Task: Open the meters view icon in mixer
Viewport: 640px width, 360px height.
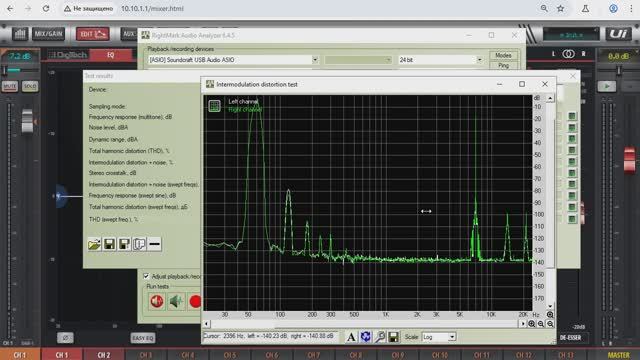Action: tap(19, 34)
